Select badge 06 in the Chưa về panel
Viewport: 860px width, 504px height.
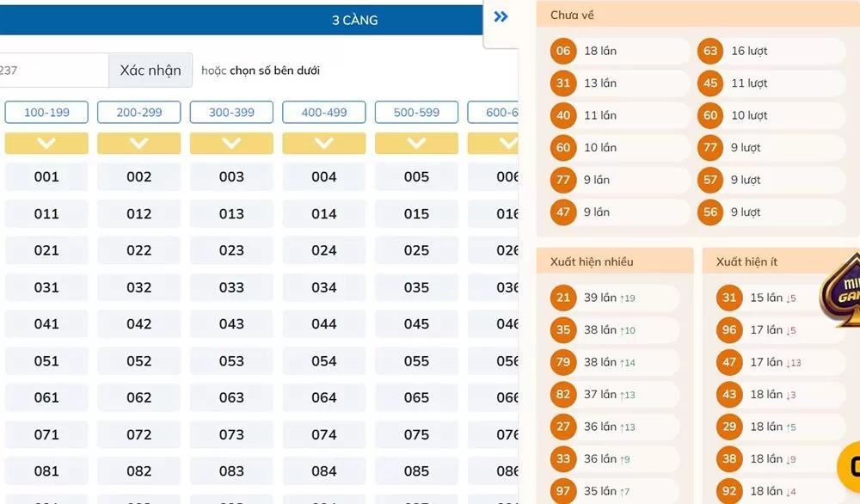coord(562,51)
